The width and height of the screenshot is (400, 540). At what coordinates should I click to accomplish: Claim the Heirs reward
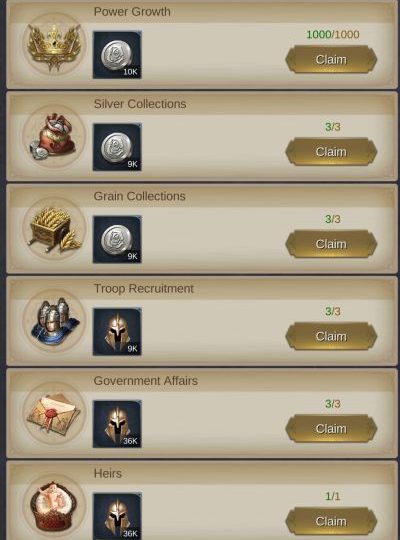pos(331,521)
